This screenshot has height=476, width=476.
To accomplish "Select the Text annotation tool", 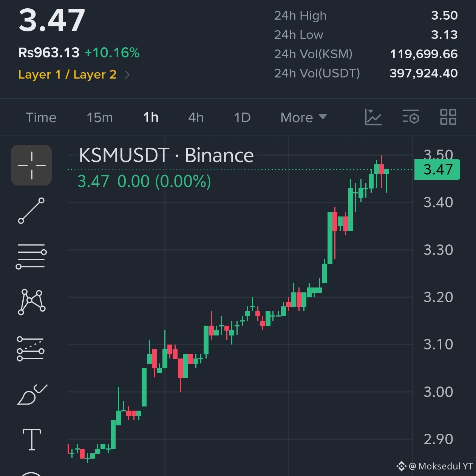I will click(32, 440).
